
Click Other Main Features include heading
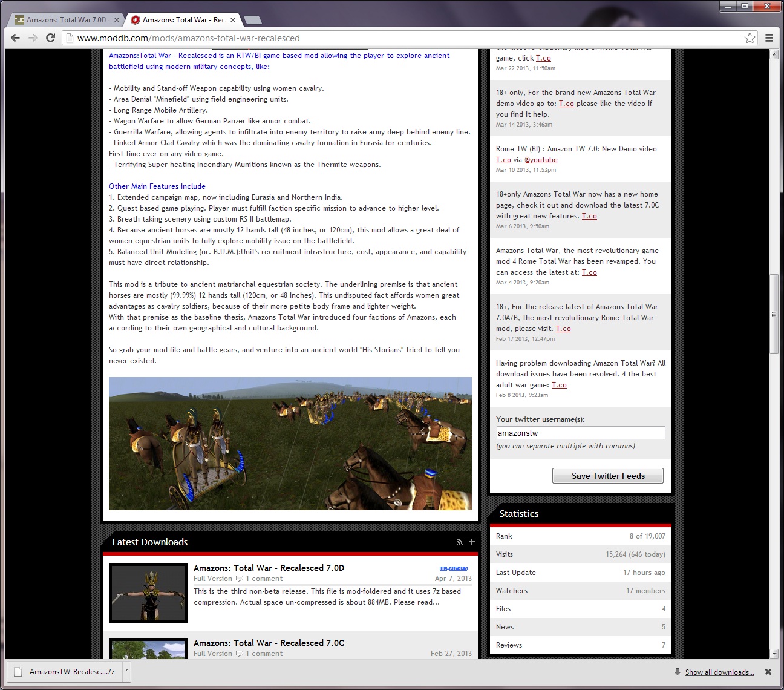(157, 186)
